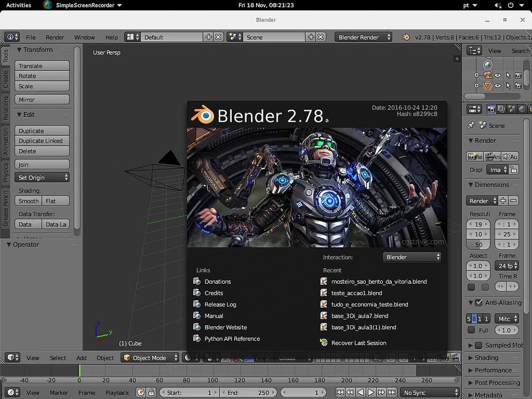The image size is (532, 399).
Task: Open the Window menu
Action: point(84,37)
